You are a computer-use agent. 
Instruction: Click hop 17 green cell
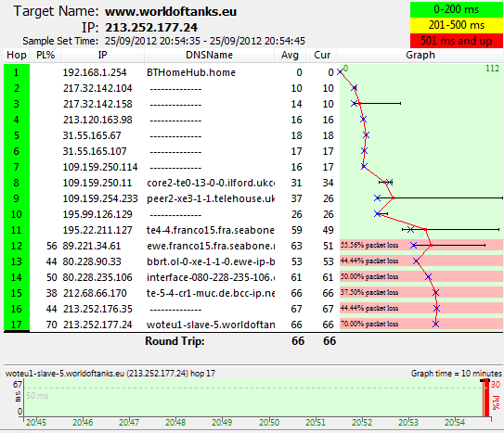[17, 325]
